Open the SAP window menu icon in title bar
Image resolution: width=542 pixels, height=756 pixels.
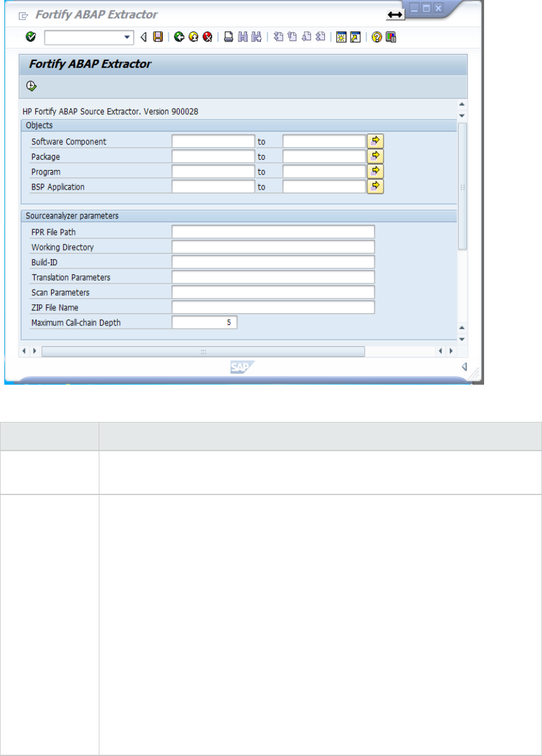coord(24,15)
